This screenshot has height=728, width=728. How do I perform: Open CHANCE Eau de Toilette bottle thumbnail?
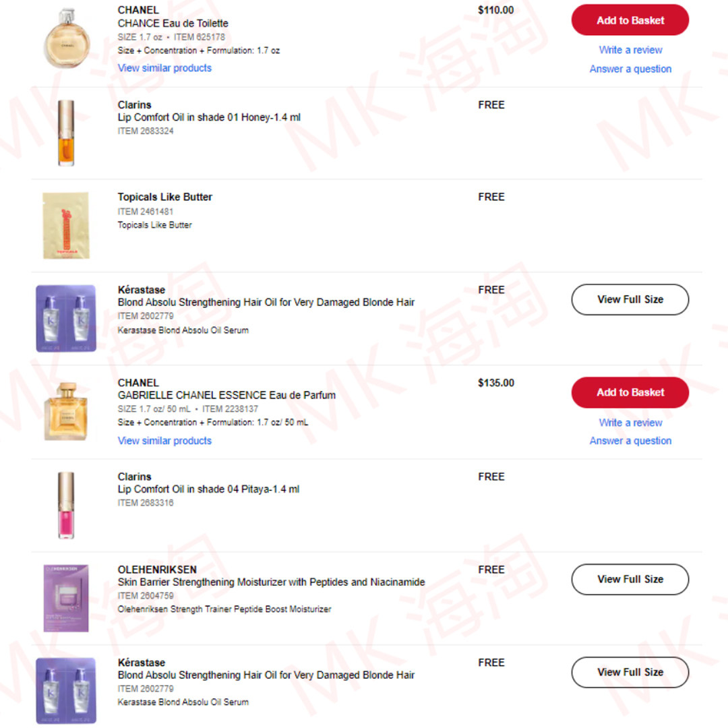click(x=66, y=38)
